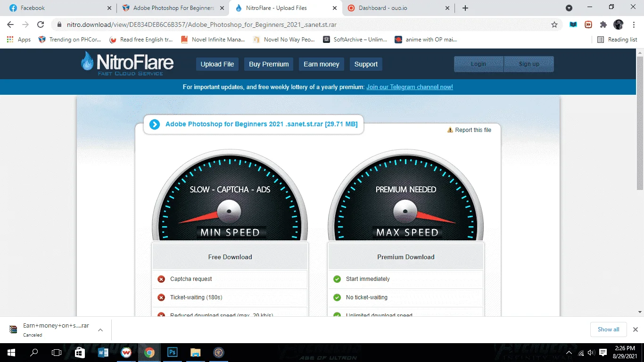The width and height of the screenshot is (644, 362).
Task: Open the Apps bookmark shortcut
Action: (19, 40)
